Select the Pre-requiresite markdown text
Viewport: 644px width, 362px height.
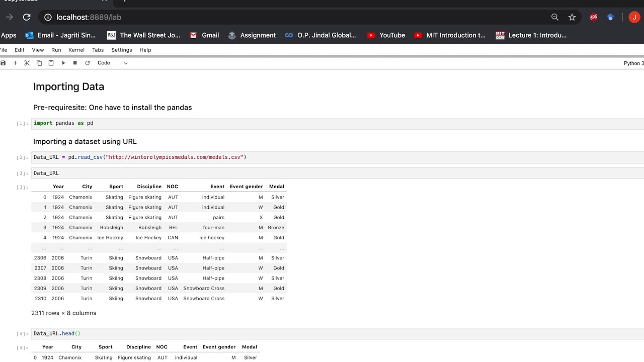[x=113, y=107]
